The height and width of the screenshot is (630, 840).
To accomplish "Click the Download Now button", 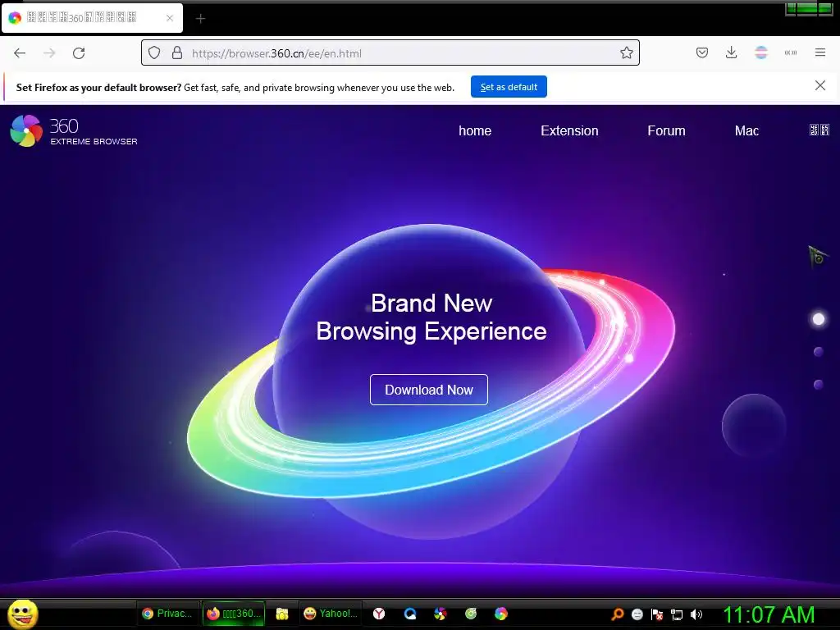I will [428, 390].
